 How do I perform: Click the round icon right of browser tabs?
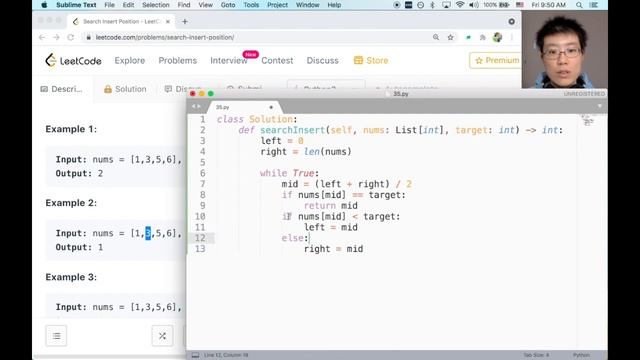(511, 21)
